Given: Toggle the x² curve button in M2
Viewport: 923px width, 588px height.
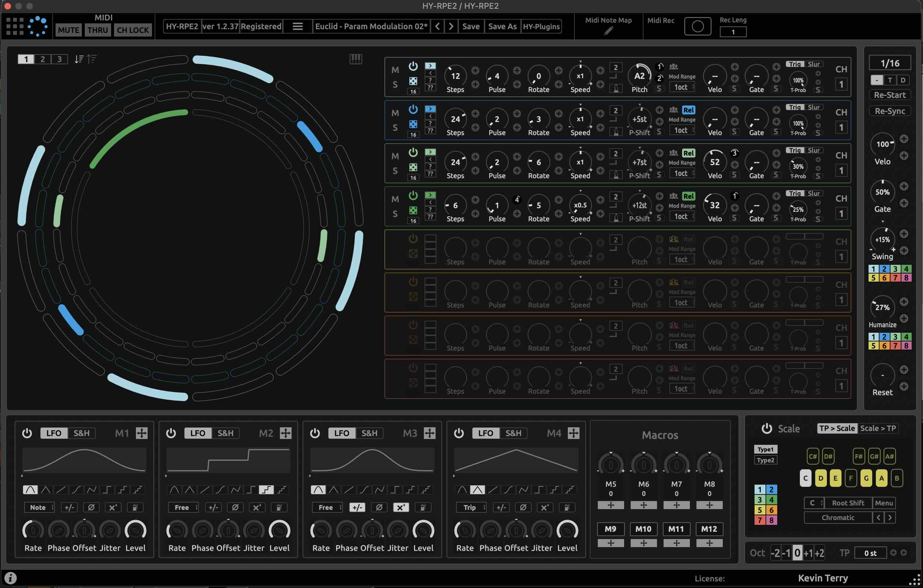Looking at the screenshot, I should tap(257, 508).
